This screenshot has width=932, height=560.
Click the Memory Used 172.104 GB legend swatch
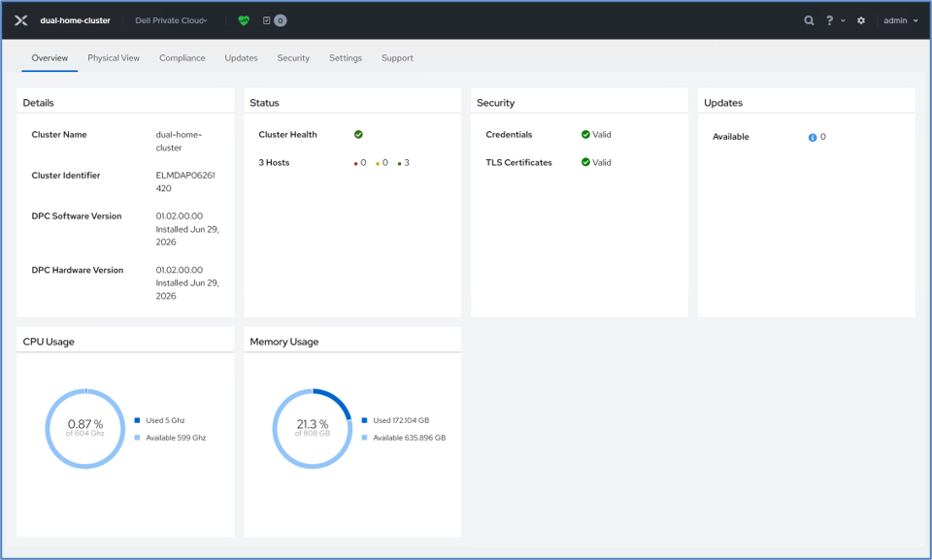[x=364, y=420]
